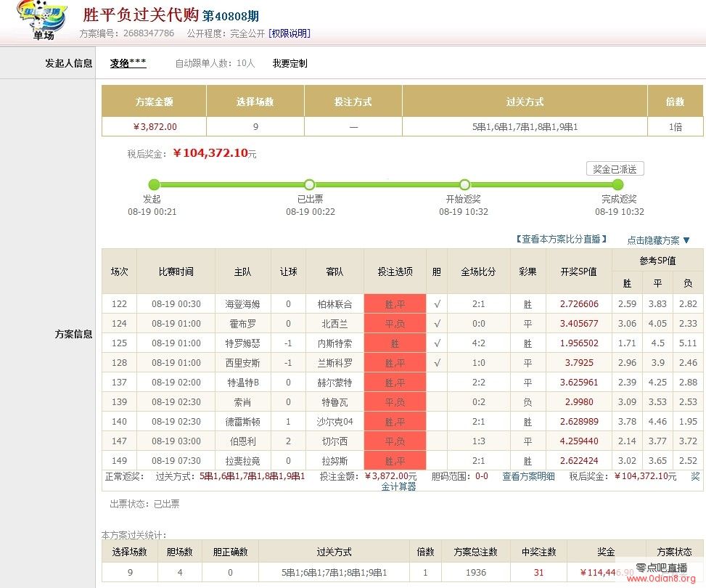Toggle the 胆 checkmark for match 124

pos(436,324)
